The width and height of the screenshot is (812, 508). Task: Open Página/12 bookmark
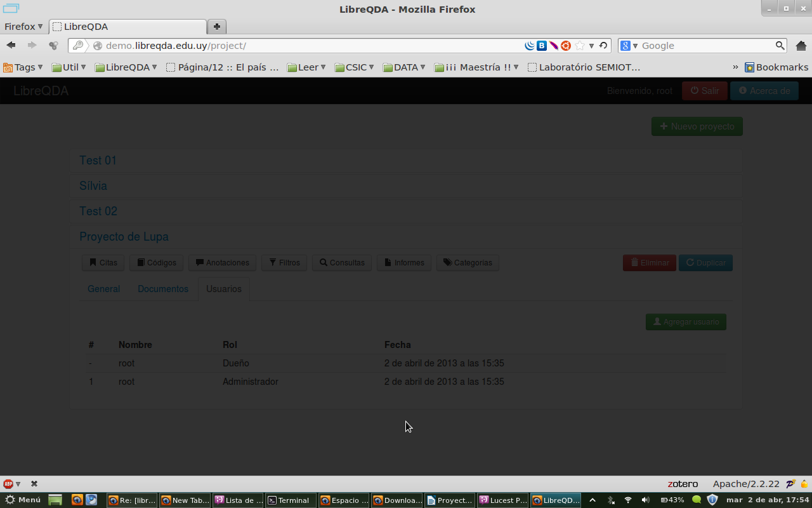pyautogui.click(x=223, y=67)
